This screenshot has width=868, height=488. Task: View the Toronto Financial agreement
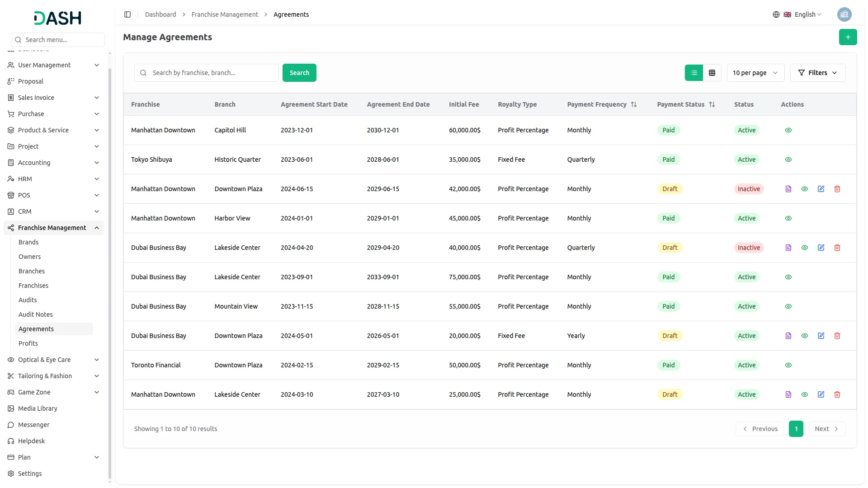[788, 365]
